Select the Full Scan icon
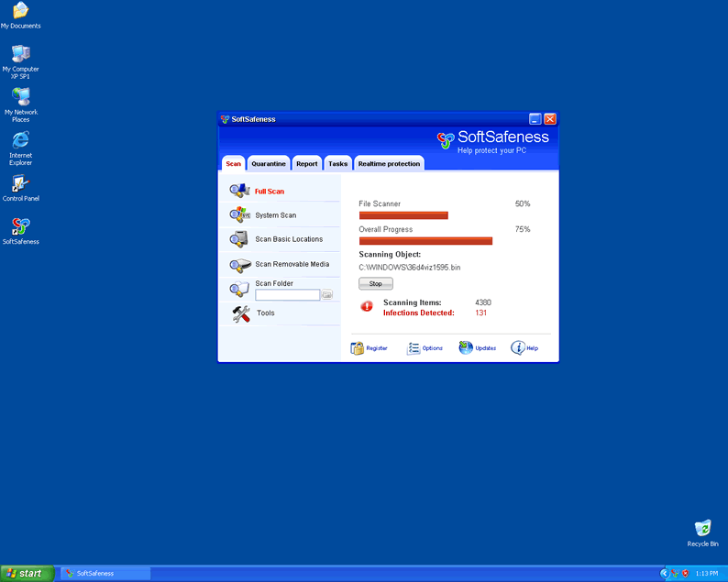 239,191
